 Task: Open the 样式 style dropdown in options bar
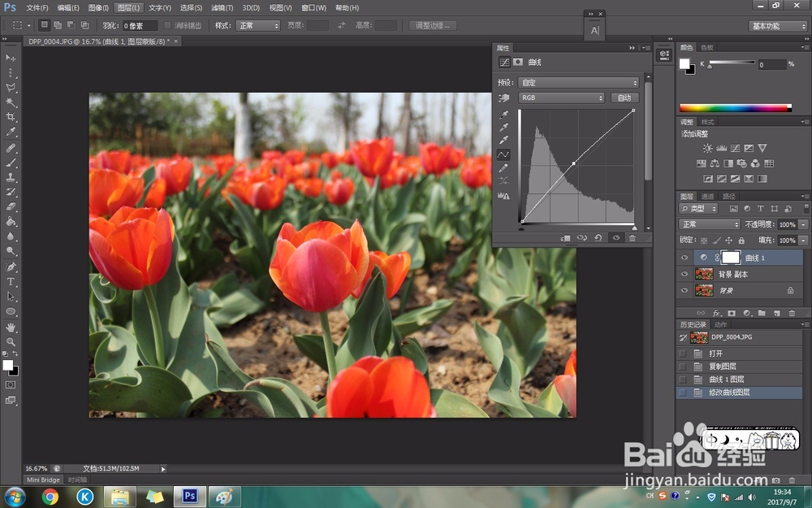coord(257,25)
